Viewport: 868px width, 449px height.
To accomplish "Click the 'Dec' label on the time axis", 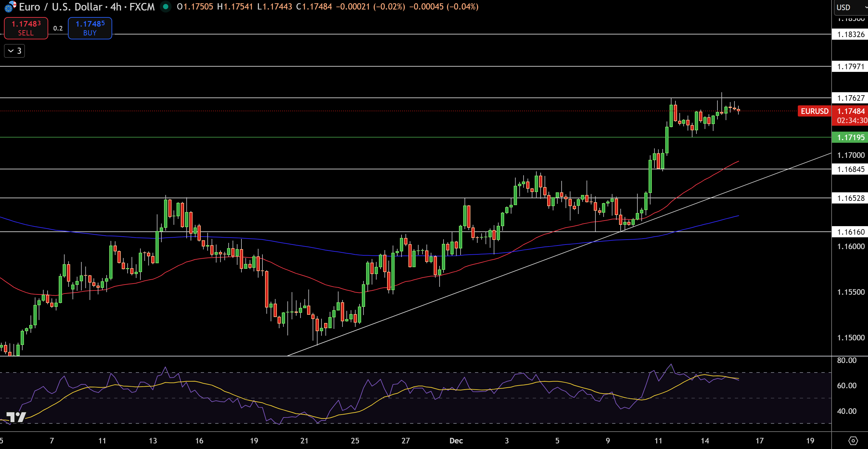I will coord(457,440).
